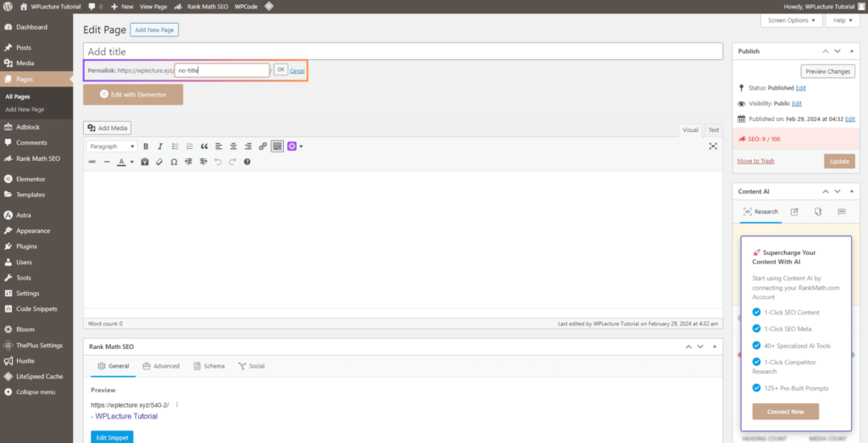Click the Preview Changes button

827,71
